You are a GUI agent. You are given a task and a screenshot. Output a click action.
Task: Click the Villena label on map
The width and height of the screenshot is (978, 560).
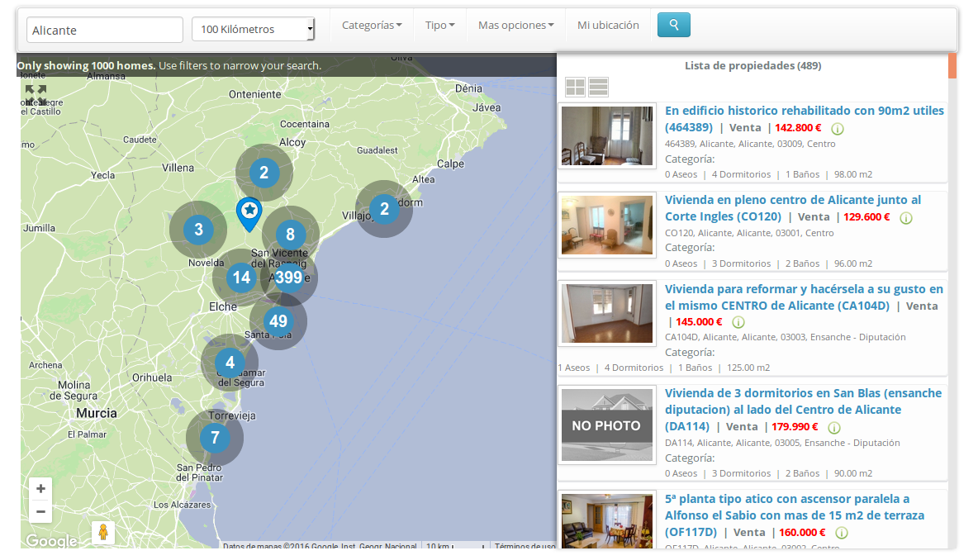point(178,168)
